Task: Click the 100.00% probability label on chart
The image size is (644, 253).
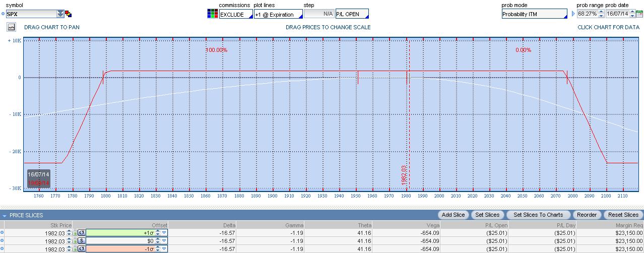Action: tap(216, 50)
